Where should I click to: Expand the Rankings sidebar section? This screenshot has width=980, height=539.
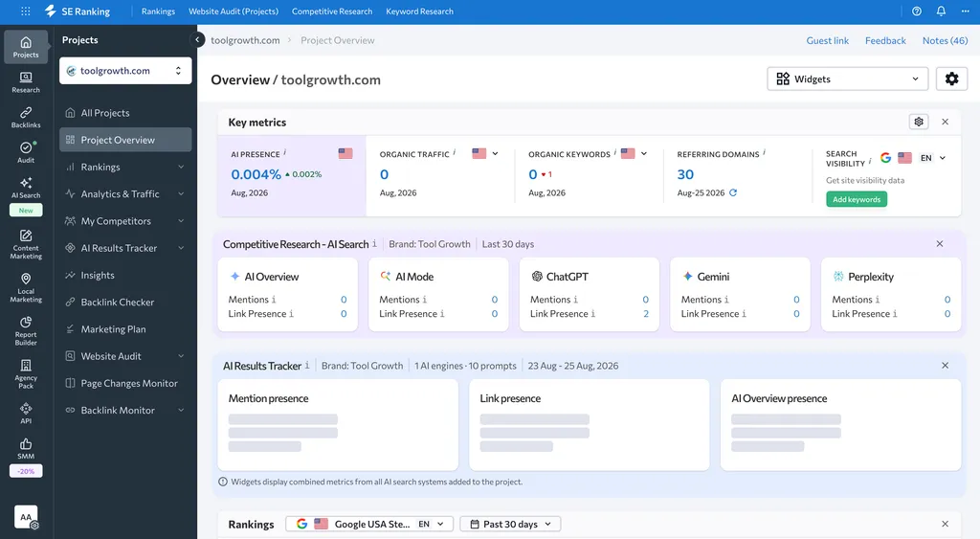click(x=181, y=167)
